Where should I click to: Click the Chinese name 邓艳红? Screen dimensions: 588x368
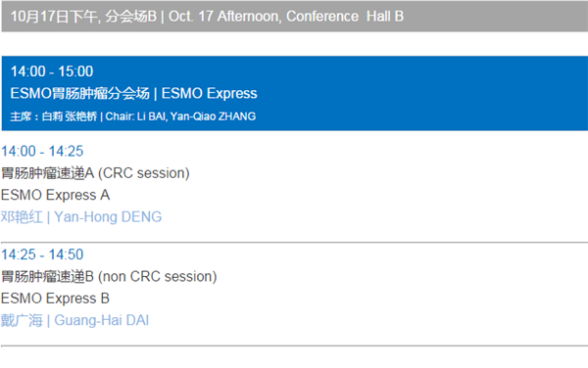[x=22, y=217]
